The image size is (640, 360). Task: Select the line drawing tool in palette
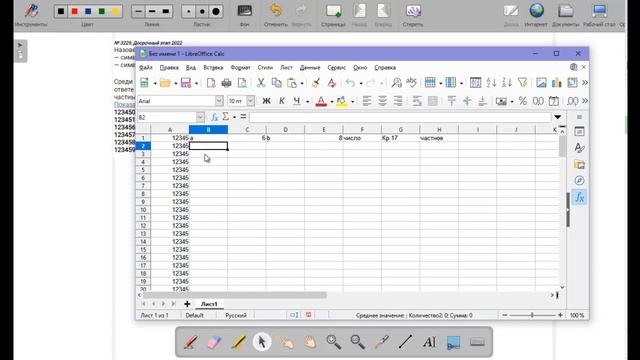(x=405, y=342)
